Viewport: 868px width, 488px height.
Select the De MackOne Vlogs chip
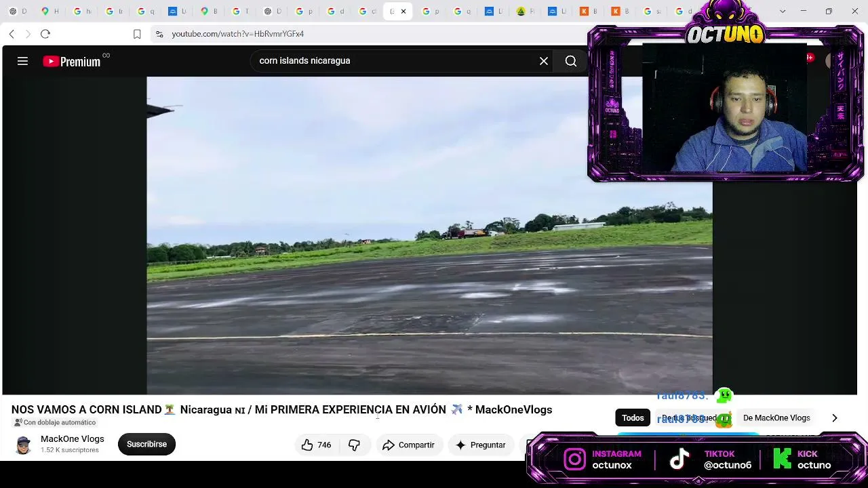[776, 418]
